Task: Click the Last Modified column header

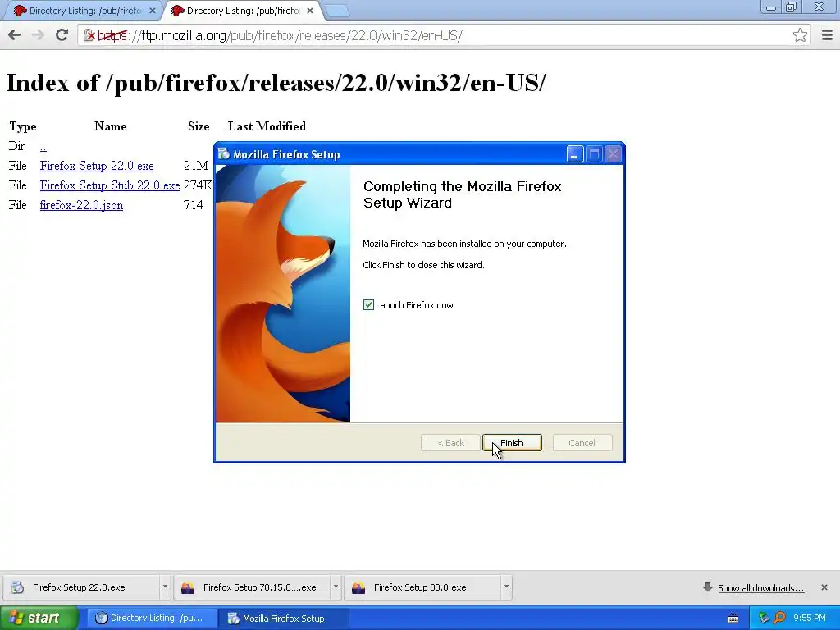Action: [267, 126]
